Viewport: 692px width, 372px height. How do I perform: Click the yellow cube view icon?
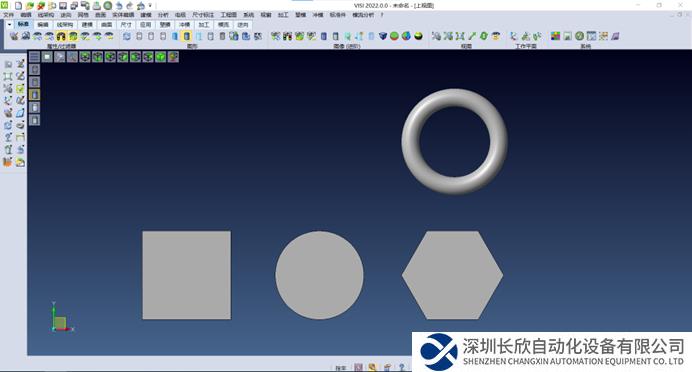(x=173, y=56)
